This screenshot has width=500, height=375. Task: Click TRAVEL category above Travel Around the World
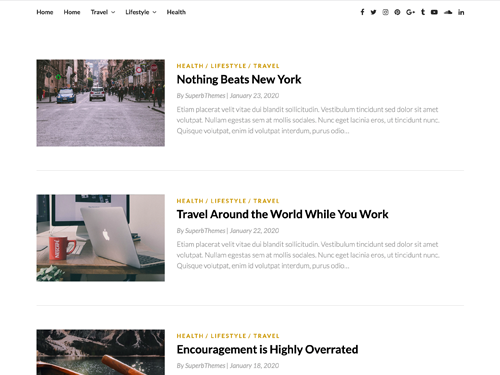tap(266, 201)
